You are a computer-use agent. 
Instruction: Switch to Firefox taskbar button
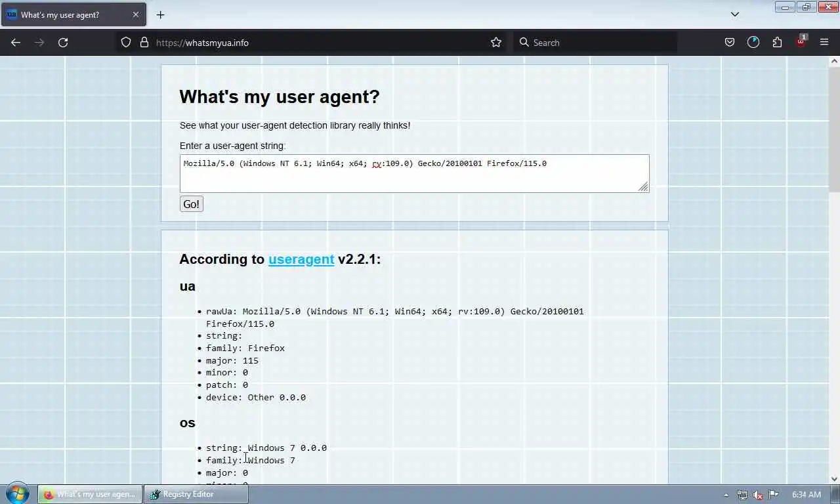coord(90,494)
